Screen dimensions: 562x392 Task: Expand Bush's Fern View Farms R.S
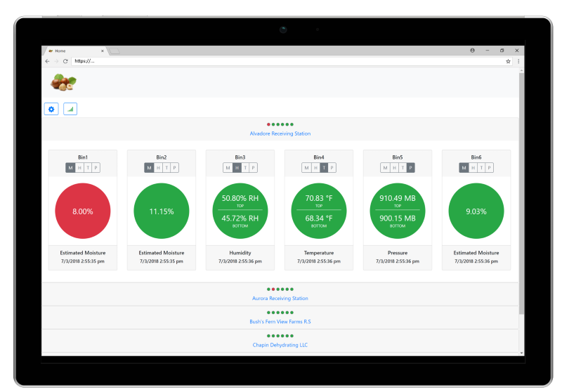[280, 322]
